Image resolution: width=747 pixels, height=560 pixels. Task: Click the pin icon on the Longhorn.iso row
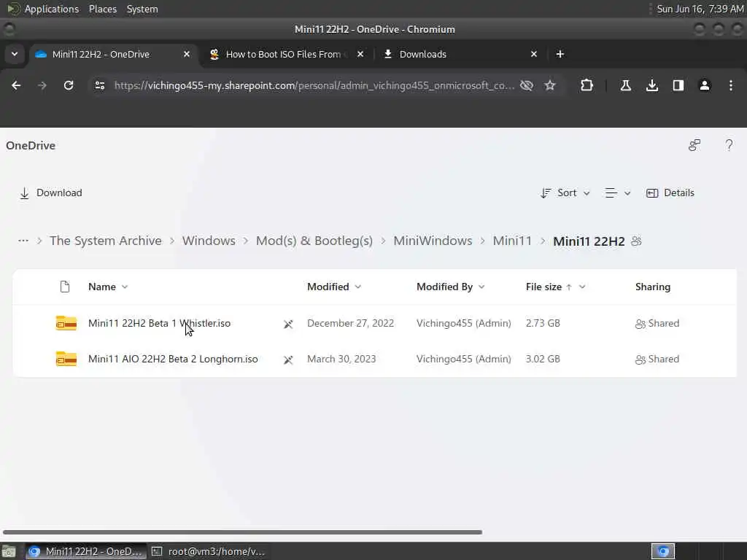tap(288, 359)
